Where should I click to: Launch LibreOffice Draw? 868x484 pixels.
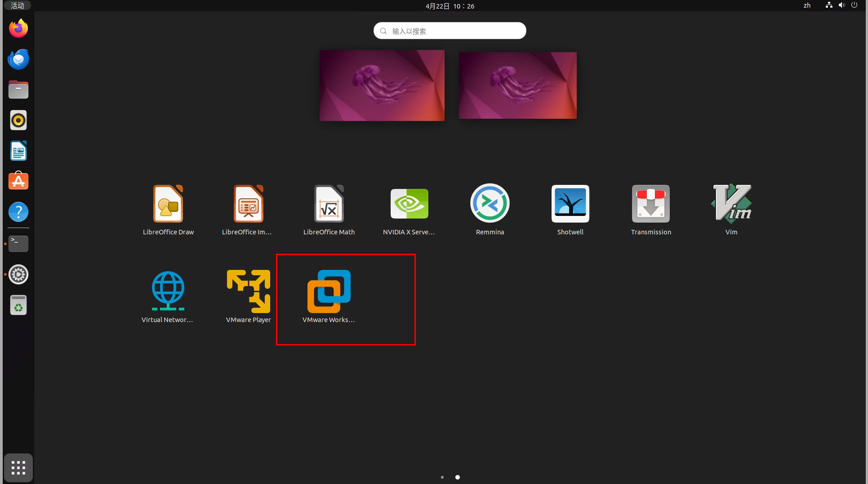tap(168, 210)
